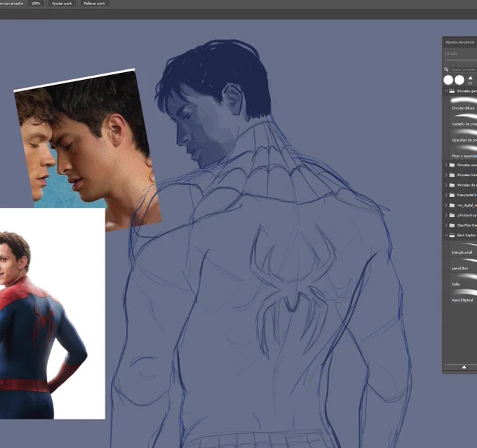Click the 100% zoom button
The width and height of the screenshot is (477, 448).
[36, 4]
